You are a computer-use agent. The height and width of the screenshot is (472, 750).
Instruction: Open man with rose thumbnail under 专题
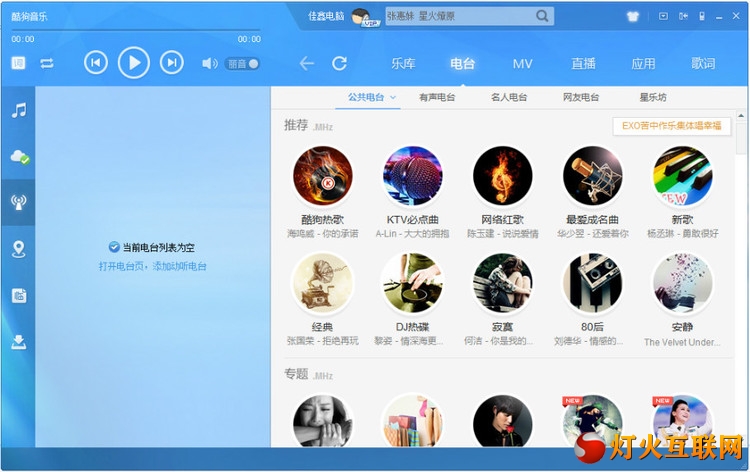(502, 421)
